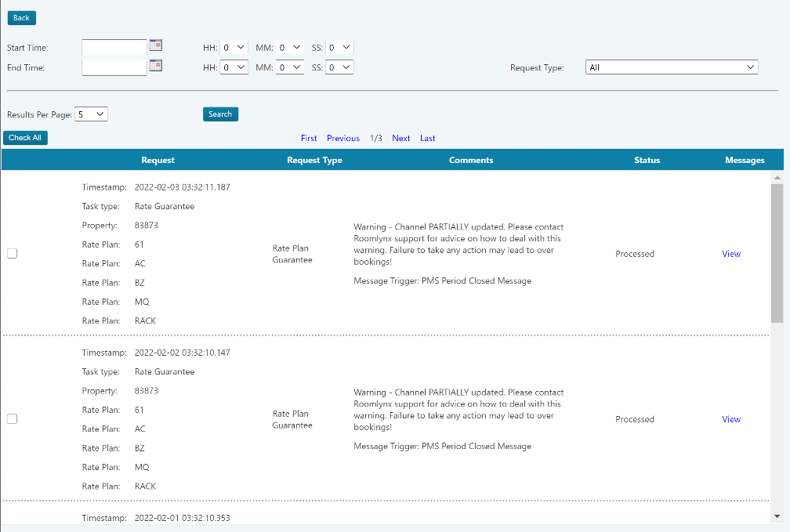Open the Start Time HH dropdown

(234, 47)
